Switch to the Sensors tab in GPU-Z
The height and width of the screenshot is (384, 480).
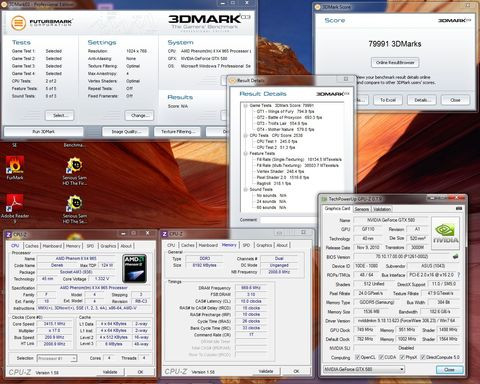pyautogui.click(x=362, y=209)
